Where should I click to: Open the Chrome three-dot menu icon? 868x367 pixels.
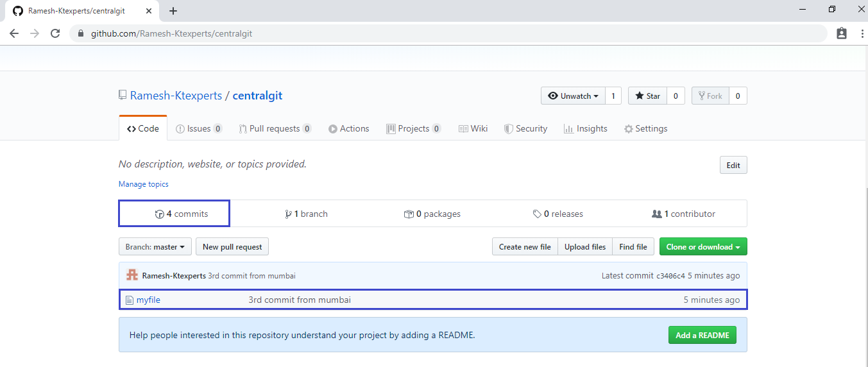(860, 33)
